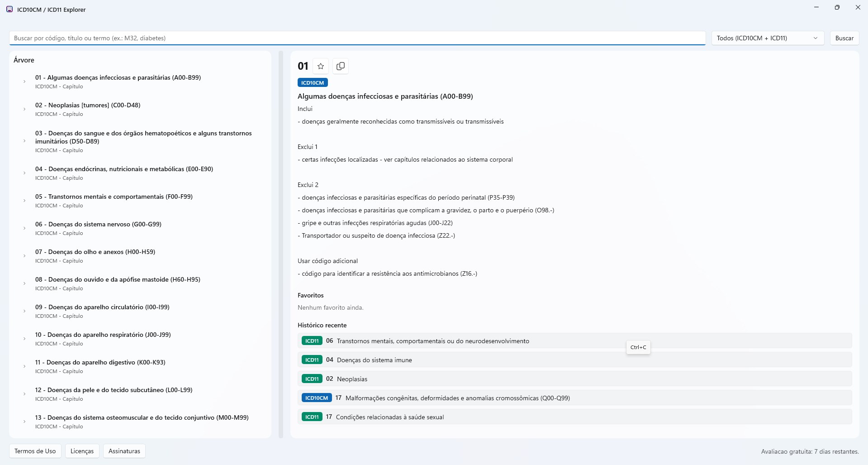Expand chapter 11 aparelho digestivo
The width and height of the screenshot is (868, 465).
pyautogui.click(x=24, y=366)
